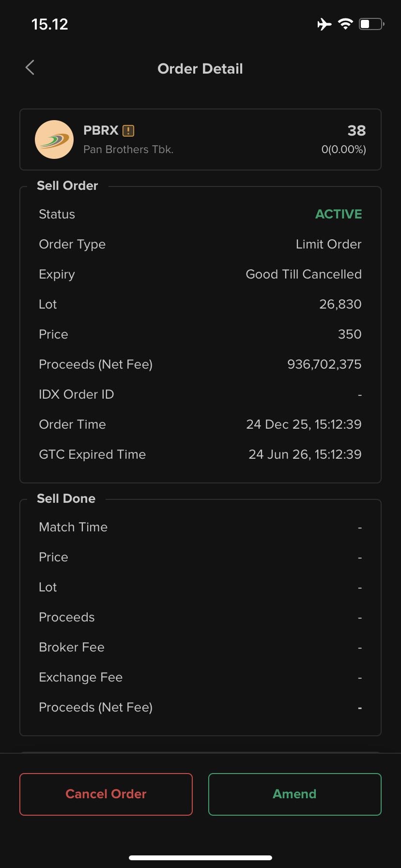Tap the last price 38
Screen dimensions: 401x868
coord(356,130)
